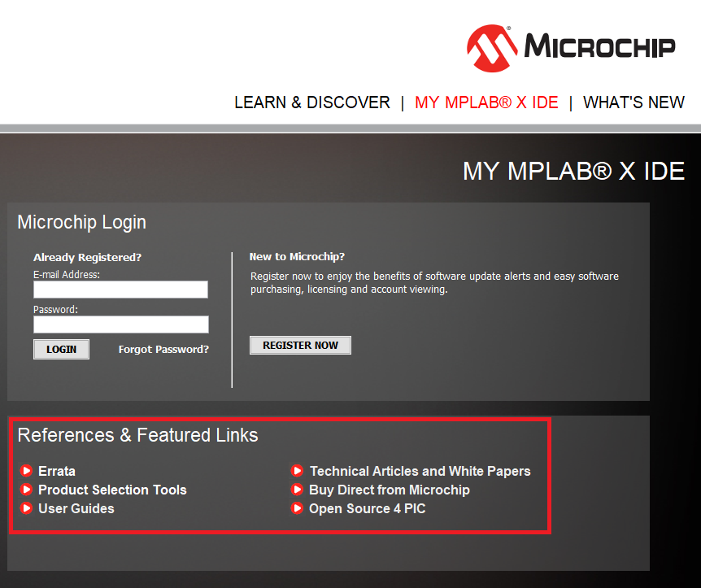Focus the E-mail Address input field

tap(120, 290)
